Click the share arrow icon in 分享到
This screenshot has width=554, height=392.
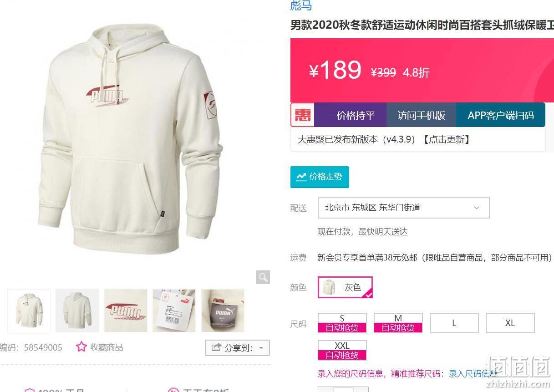click(x=216, y=348)
